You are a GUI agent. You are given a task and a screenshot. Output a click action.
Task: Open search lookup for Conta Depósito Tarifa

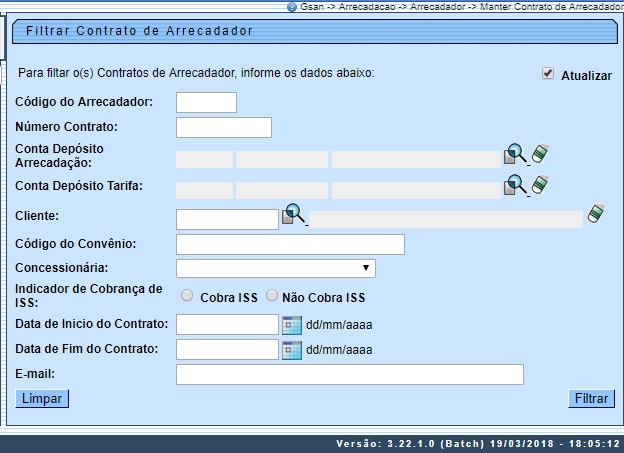click(514, 185)
